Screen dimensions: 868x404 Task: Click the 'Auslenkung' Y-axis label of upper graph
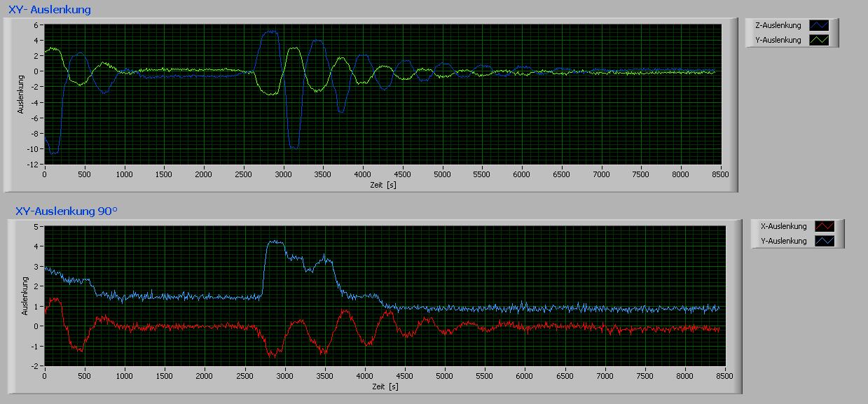(22, 95)
